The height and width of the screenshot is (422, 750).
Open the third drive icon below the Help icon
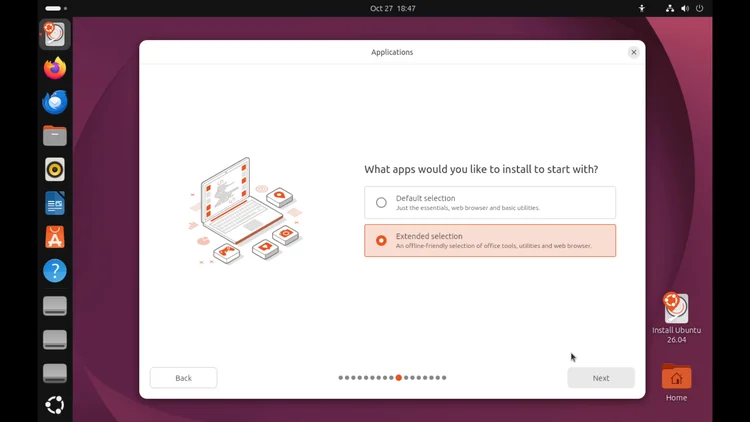coord(55,373)
